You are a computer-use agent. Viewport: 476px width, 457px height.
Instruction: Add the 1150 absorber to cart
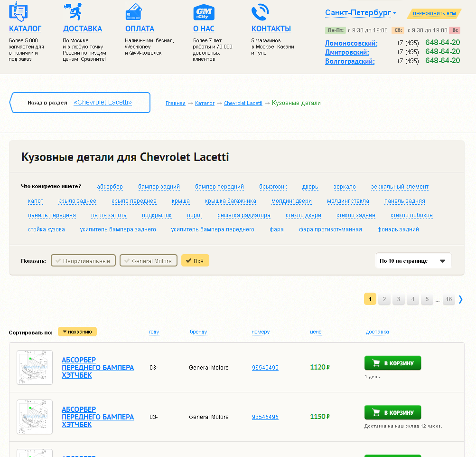click(393, 413)
